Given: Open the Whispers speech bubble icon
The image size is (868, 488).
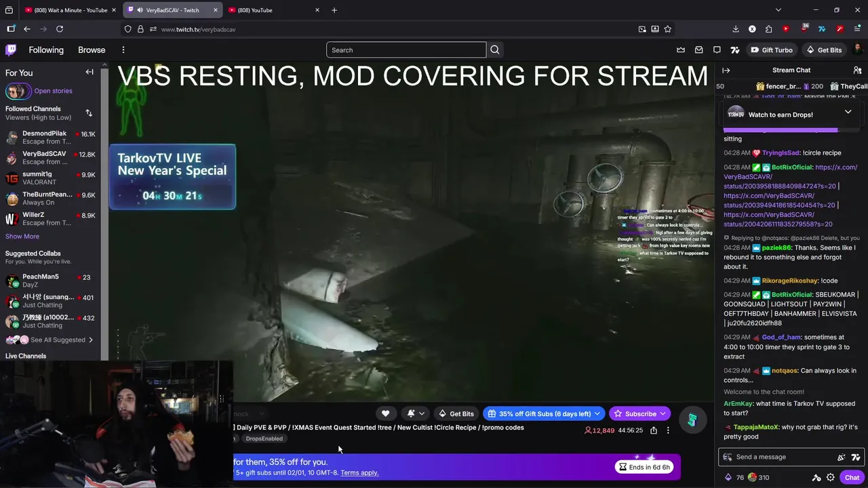Looking at the screenshot, I should point(717,50).
